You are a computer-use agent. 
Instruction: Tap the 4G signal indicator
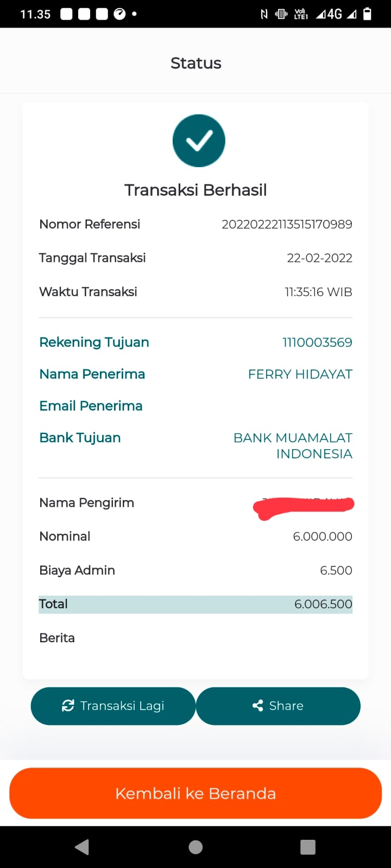[x=329, y=14]
